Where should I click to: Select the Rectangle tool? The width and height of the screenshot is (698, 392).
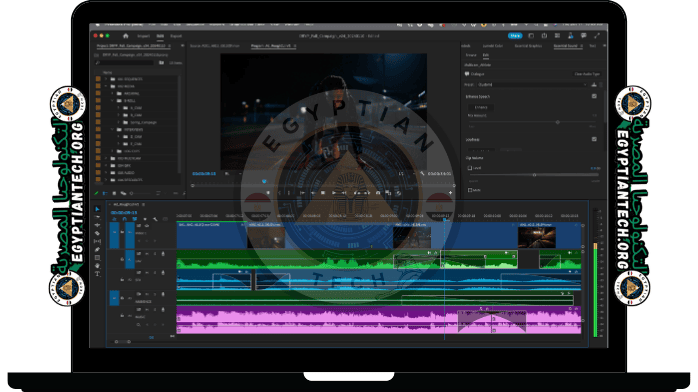tap(97, 258)
